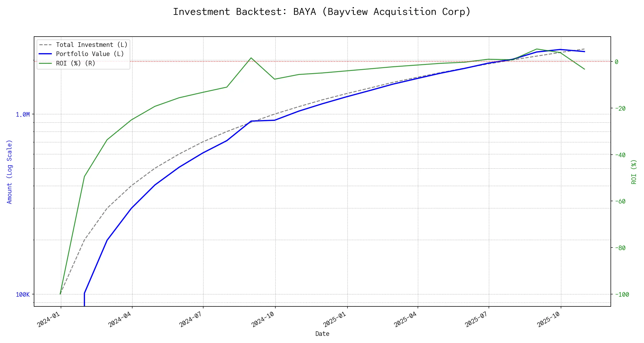Click the Total Investment (L) legend label
Screen dimensions: 644x343
point(92,45)
